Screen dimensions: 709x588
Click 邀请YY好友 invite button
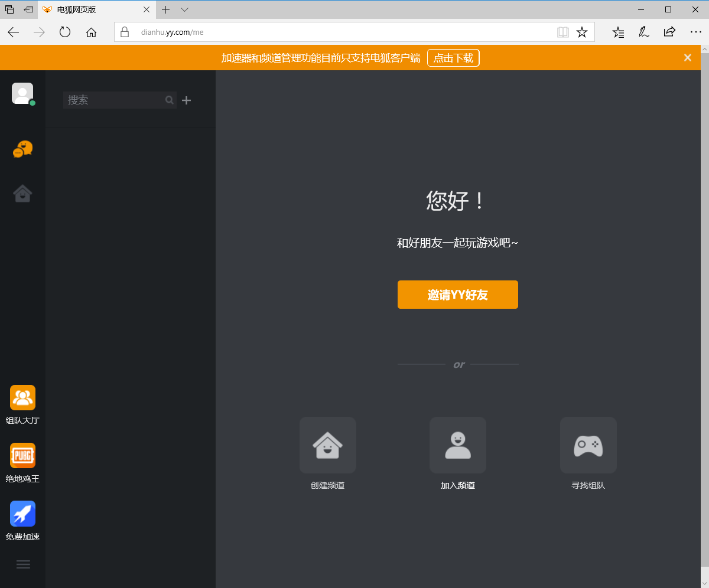click(458, 295)
